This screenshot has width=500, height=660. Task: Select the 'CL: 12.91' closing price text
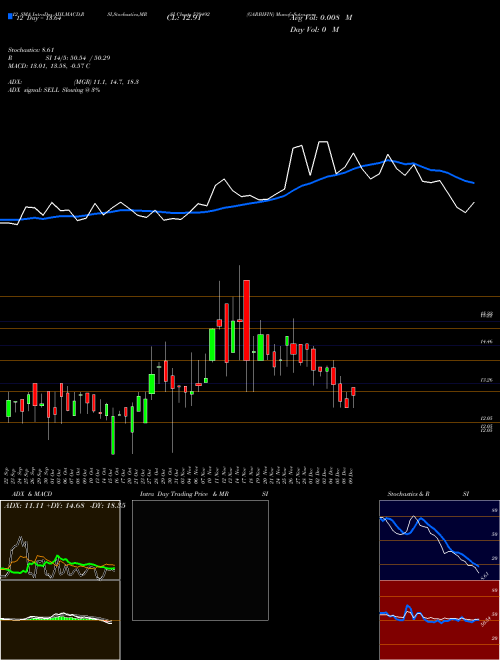click(182, 18)
